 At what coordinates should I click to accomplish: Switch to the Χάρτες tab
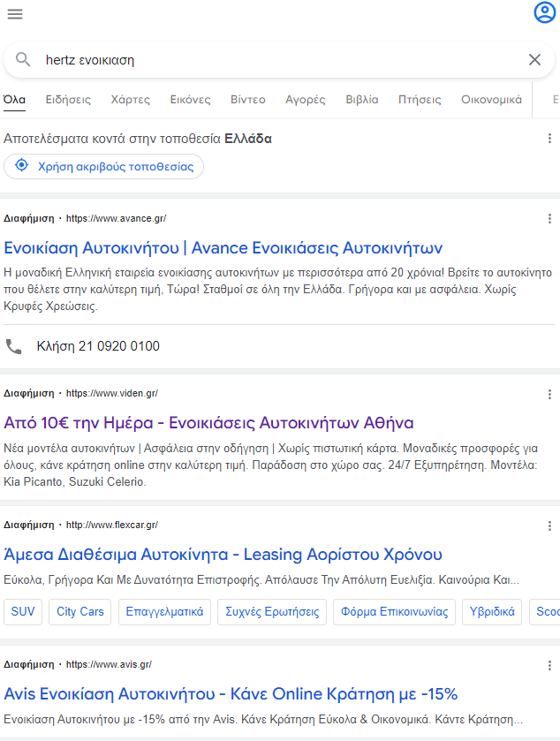[130, 100]
